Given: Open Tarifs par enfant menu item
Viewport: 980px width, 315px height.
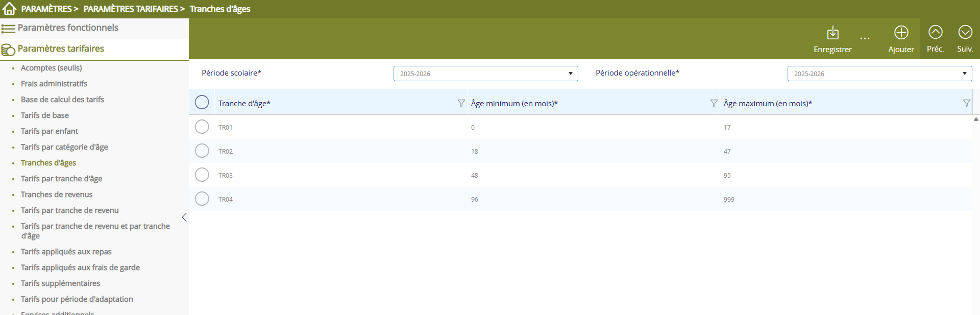Looking at the screenshot, I should (50, 131).
